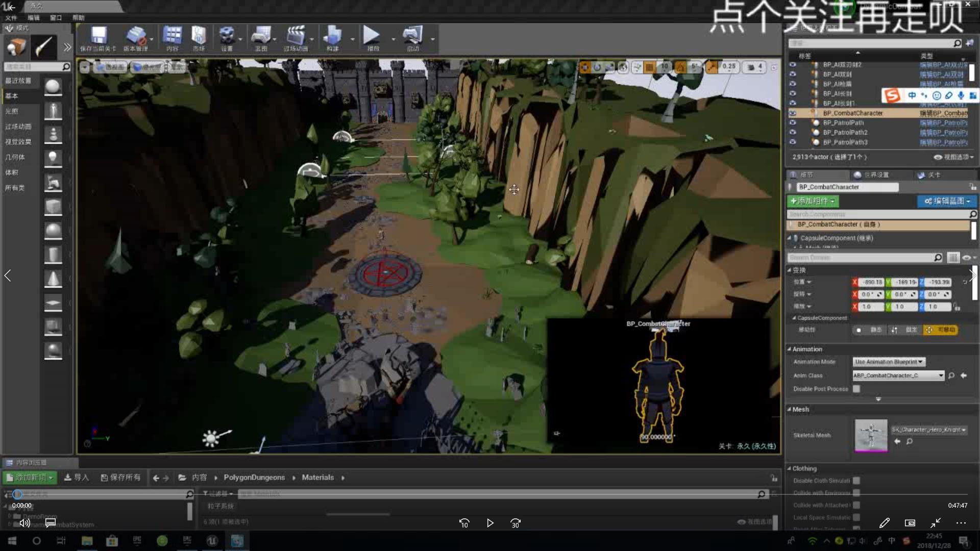Open the Cinematics clapperboard icon

pyautogui.click(x=296, y=36)
